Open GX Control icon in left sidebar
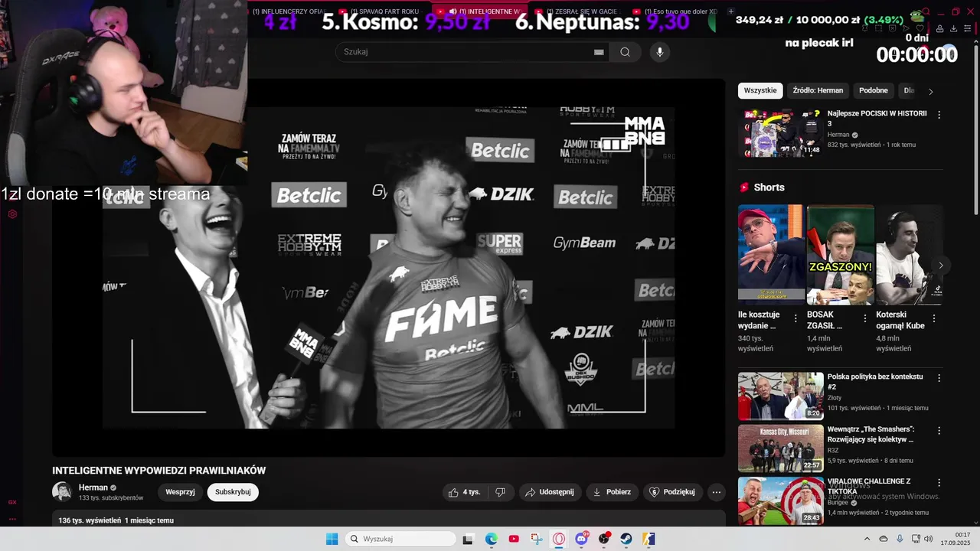 [x=12, y=214]
